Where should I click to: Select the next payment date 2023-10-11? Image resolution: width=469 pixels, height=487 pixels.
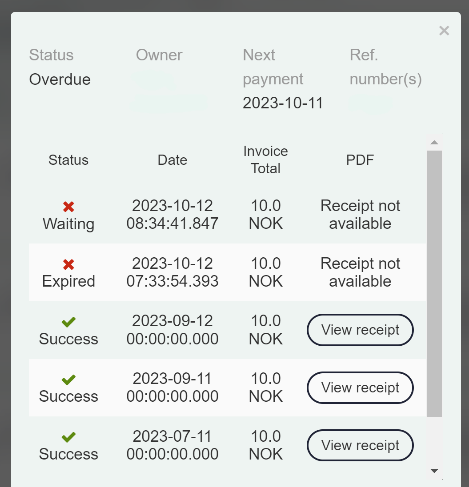283,103
